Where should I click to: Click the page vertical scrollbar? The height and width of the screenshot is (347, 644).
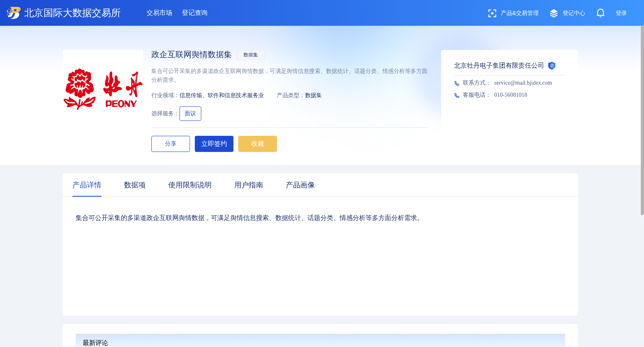tap(642, 121)
